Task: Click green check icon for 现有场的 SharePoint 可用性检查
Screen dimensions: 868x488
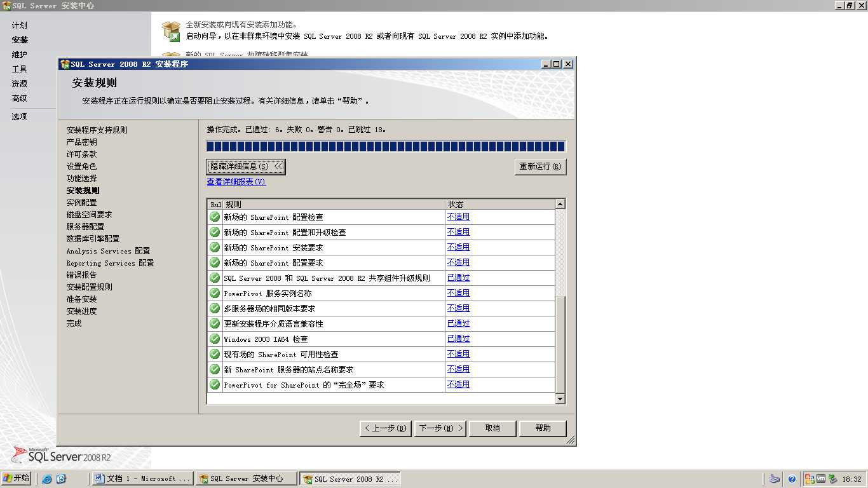Action: click(215, 354)
